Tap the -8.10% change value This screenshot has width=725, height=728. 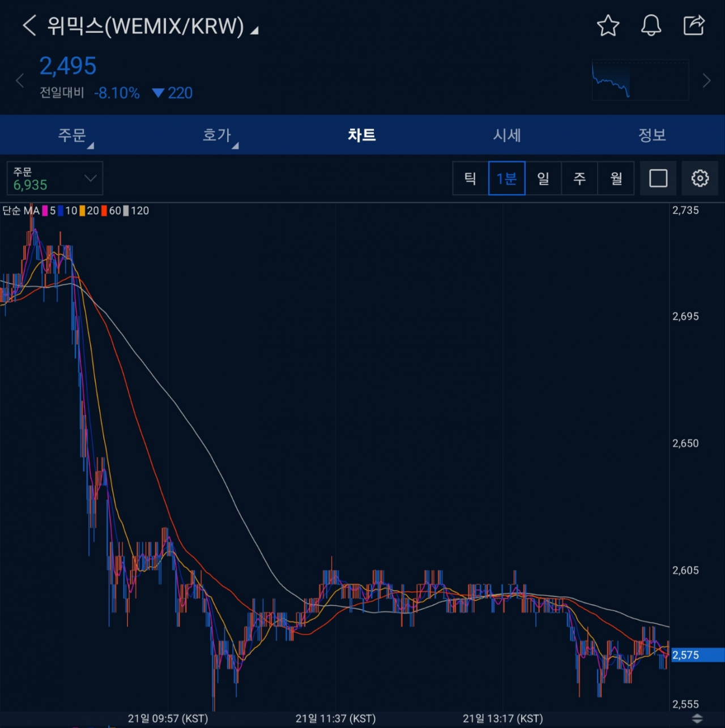117,93
